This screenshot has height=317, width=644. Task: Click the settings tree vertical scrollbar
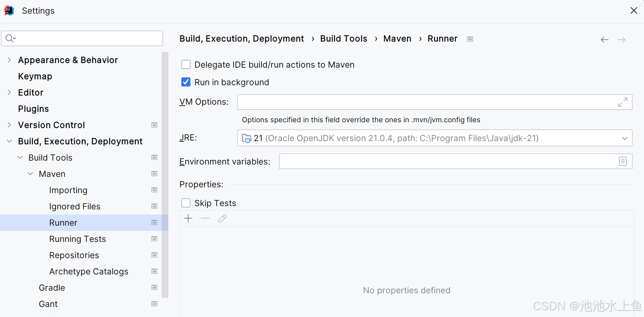pos(165,175)
